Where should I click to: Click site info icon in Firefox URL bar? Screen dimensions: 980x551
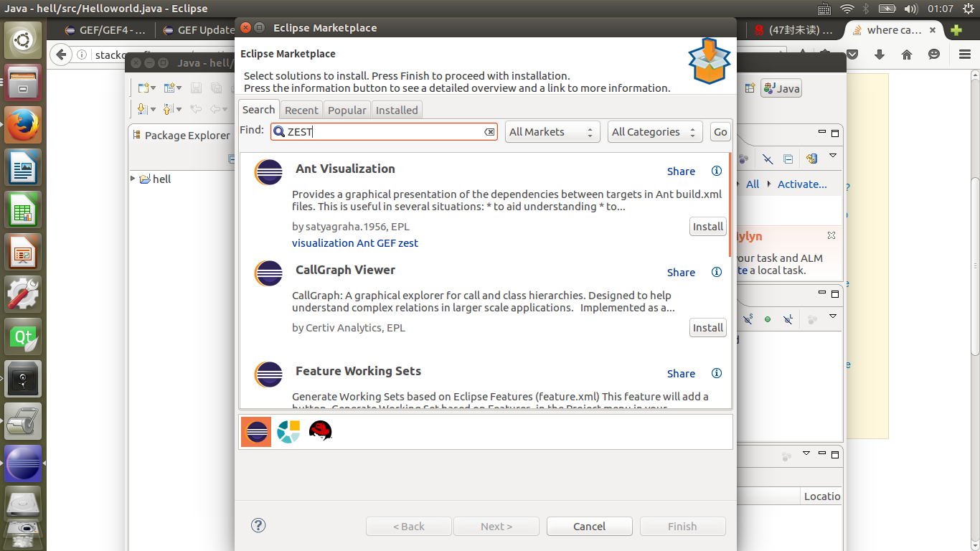coord(82,55)
